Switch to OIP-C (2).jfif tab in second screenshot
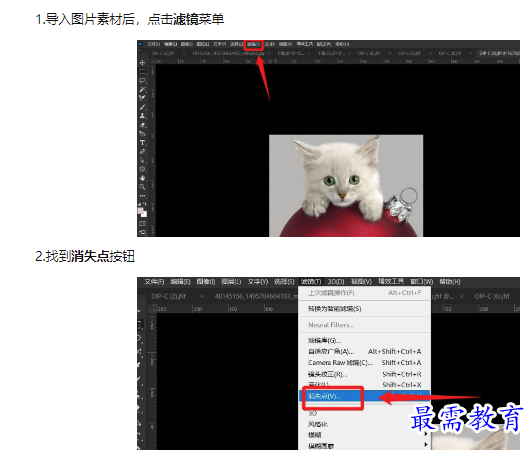 [x=169, y=297]
